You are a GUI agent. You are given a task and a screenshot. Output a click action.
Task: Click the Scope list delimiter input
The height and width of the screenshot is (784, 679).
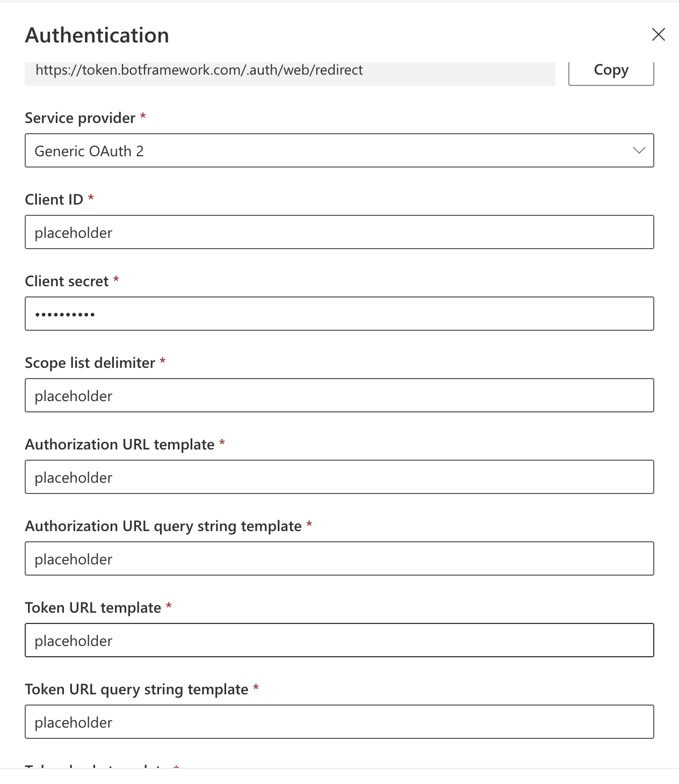point(339,395)
